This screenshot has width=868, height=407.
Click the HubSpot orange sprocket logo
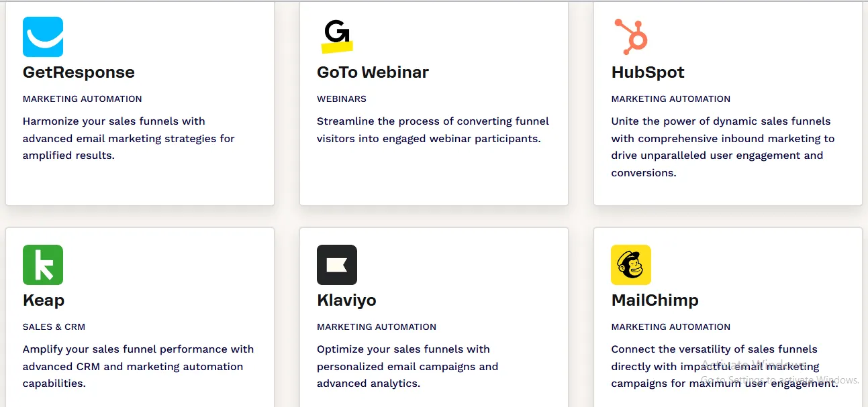(630, 37)
